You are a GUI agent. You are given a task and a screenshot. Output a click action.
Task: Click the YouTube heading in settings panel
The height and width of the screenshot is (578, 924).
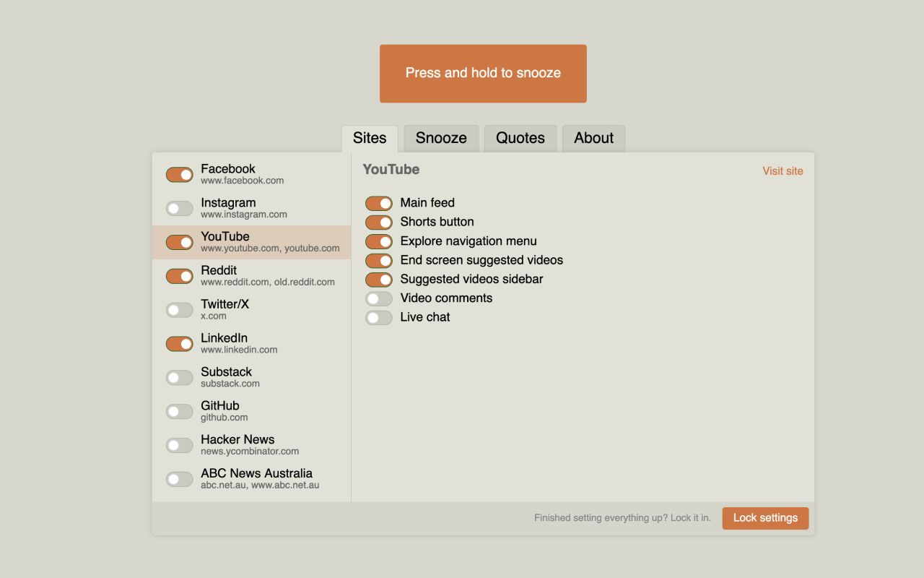pos(391,170)
